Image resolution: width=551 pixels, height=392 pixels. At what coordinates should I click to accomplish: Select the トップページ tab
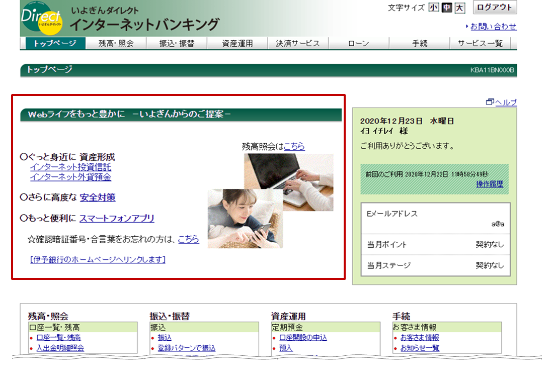[55, 43]
